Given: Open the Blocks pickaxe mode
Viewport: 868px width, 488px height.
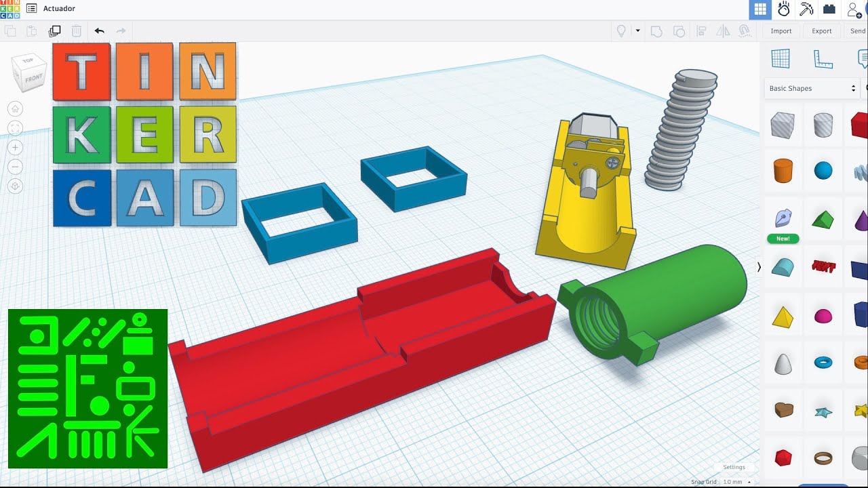Looking at the screenshot, I should click(x=806, y=9).
